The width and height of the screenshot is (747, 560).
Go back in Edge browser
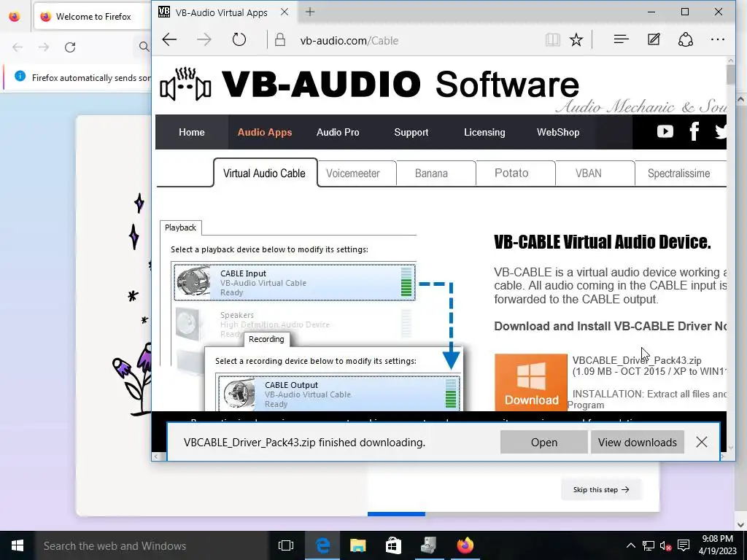(x=169, y=40)
